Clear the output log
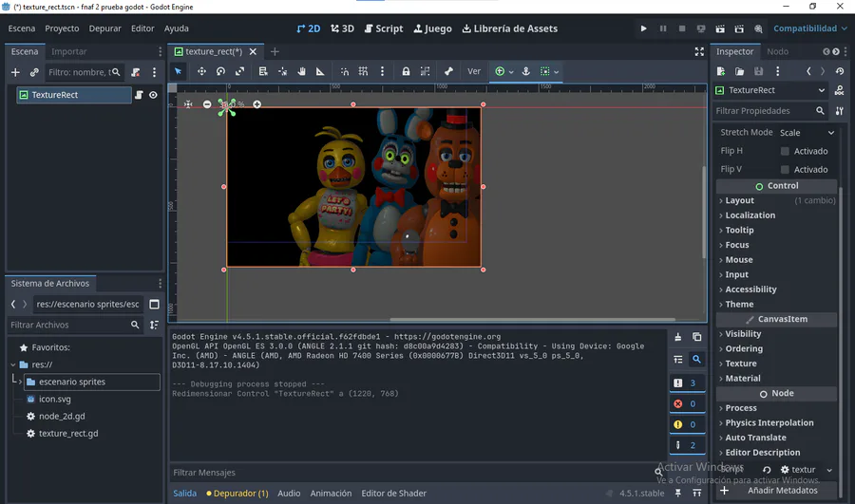The width and height of the screenshot is (855, 504). [x=677, y=337]
